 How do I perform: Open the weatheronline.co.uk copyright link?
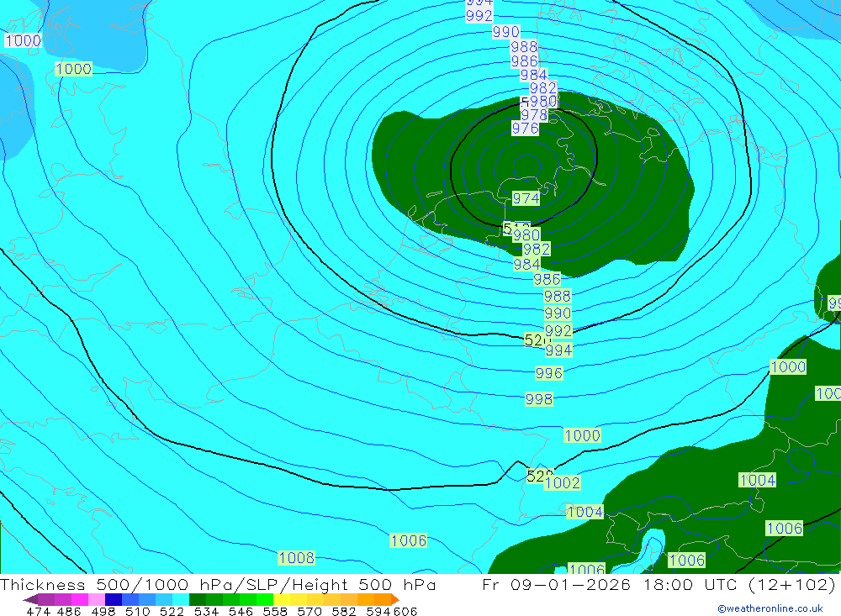770,608
